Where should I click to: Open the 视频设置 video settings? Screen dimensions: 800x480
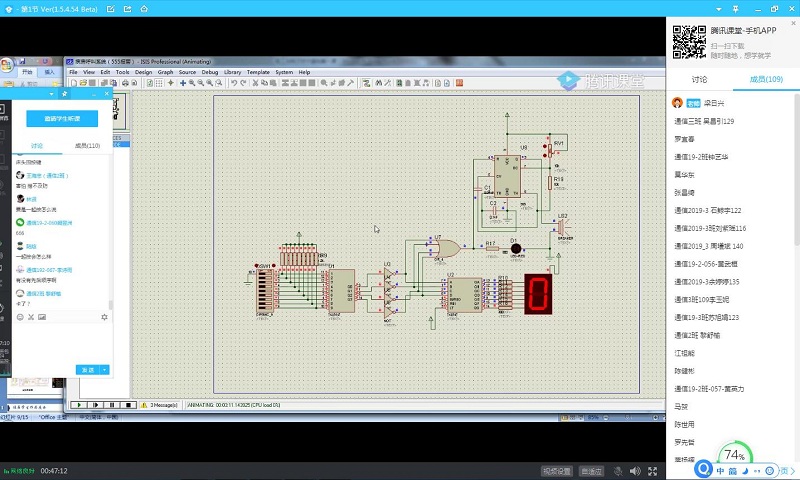coord(556,470)
